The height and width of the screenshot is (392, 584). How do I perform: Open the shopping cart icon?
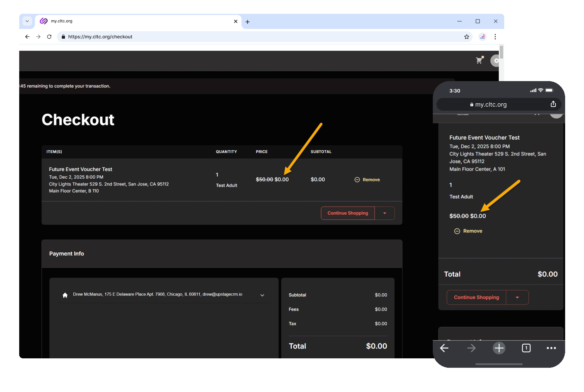tap(479, 61)
